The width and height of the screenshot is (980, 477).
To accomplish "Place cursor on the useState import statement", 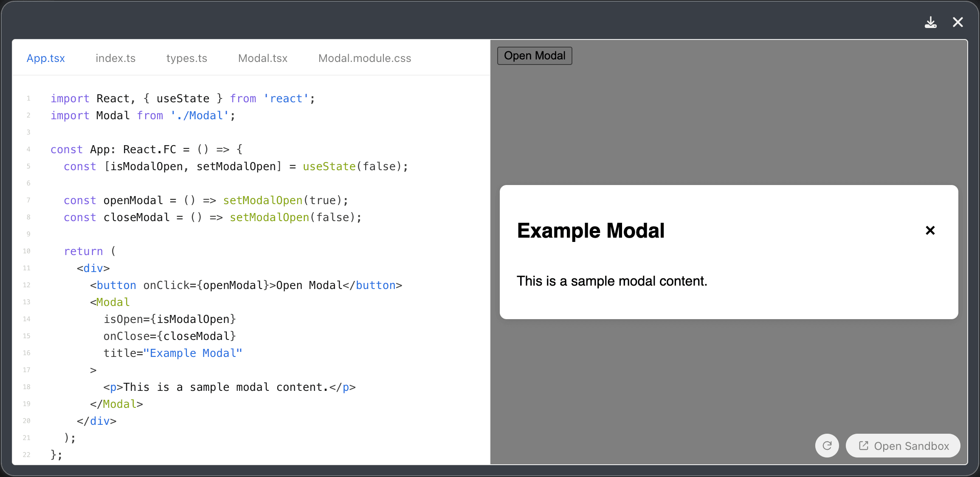I will point(183,98).
